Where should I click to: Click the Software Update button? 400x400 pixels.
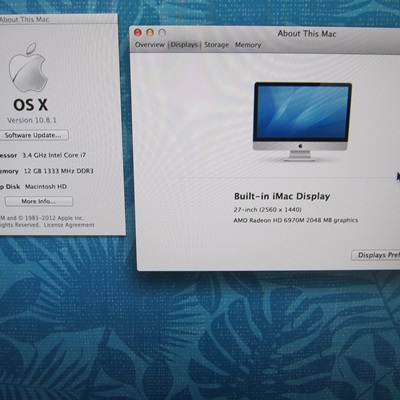pos(34,135)
